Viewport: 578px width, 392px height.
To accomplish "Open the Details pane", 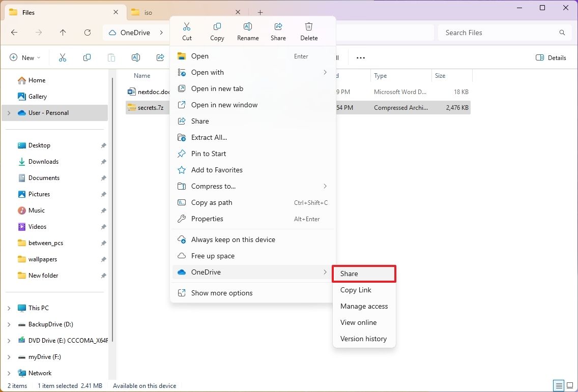I will [551, 57].
